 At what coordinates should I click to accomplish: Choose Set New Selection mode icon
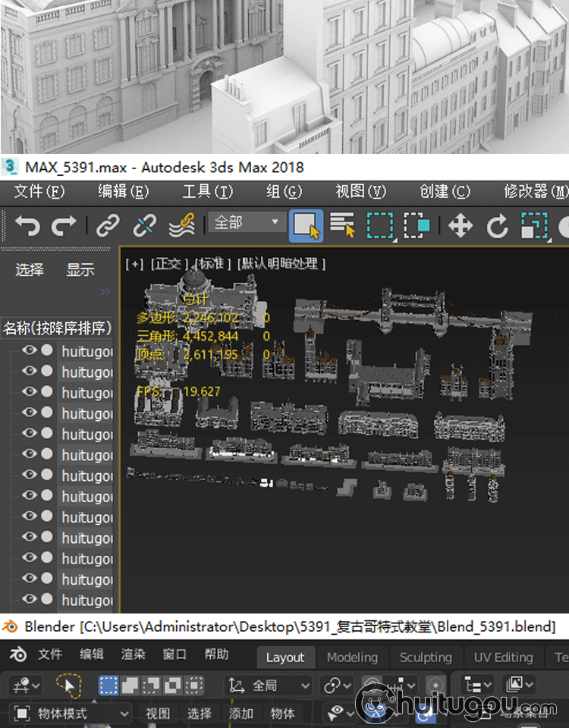coord(108,686)
